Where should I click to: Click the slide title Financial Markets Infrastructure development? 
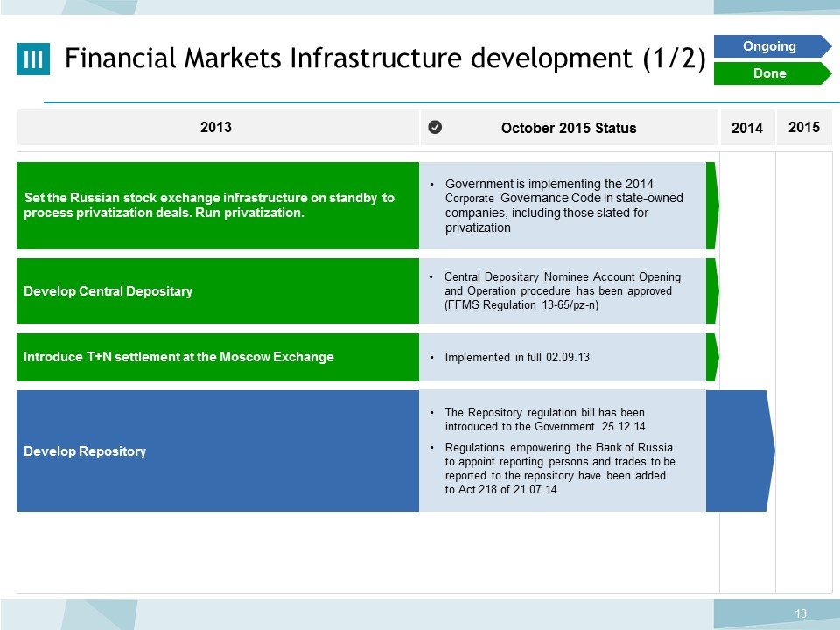[385, 58]
